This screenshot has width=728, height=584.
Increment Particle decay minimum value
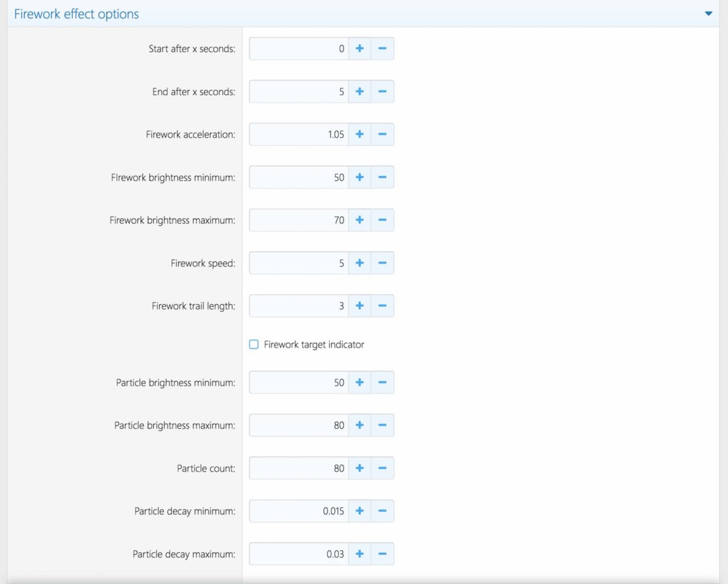(359, 511)
